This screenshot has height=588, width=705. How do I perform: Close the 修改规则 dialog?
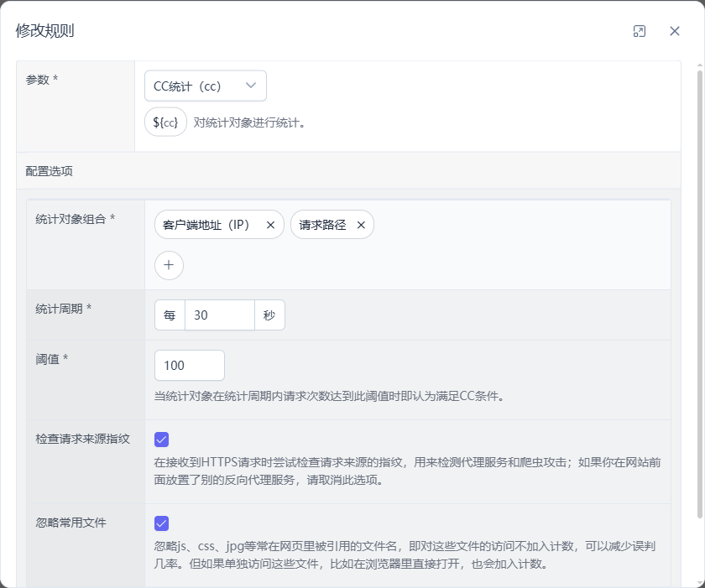click(675, 31)
